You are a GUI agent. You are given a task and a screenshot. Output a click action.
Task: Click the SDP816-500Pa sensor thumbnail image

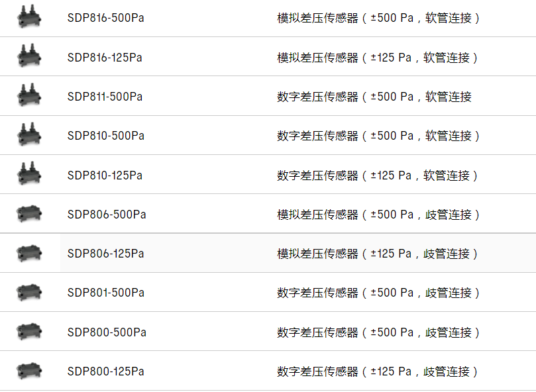(x=28, y=17)
